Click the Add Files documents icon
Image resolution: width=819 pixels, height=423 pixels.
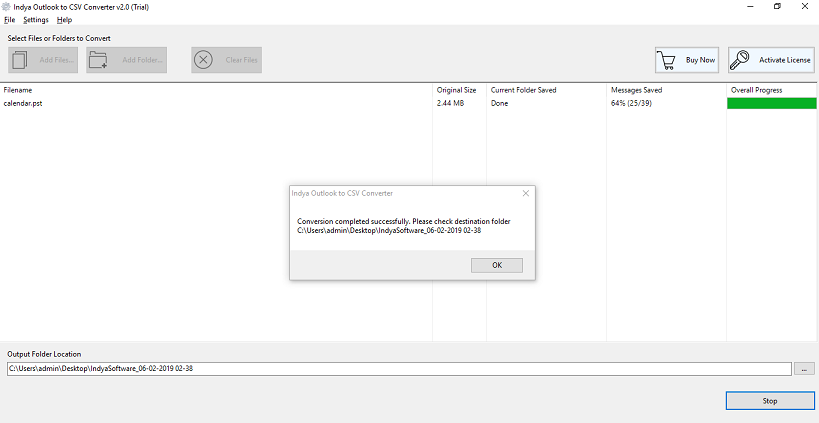click(20, 60)
